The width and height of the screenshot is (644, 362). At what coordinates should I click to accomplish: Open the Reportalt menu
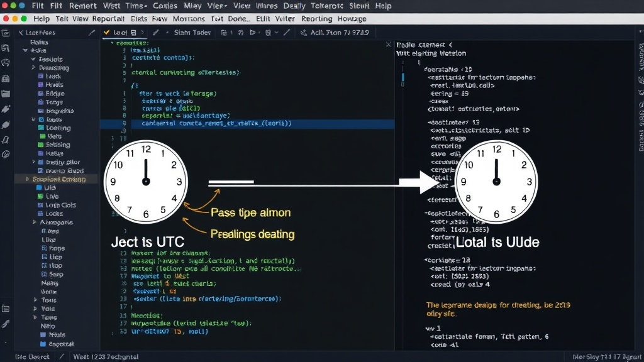(108, 19)
